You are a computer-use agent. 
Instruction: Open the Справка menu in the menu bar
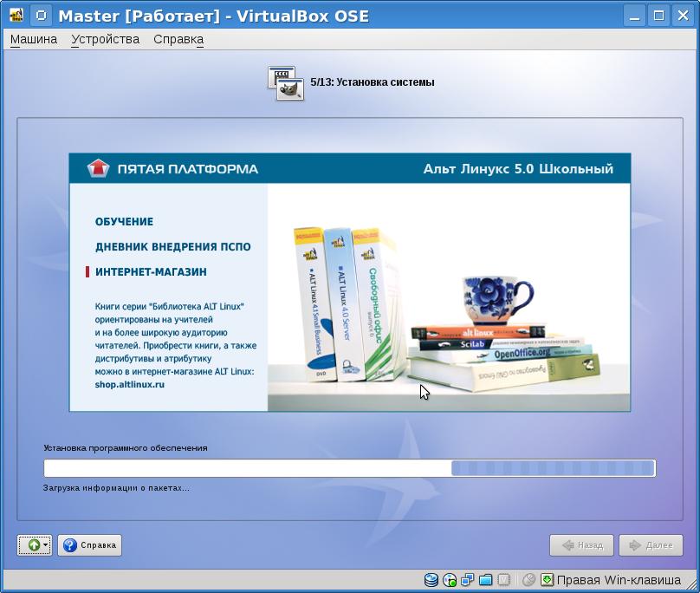178,39
